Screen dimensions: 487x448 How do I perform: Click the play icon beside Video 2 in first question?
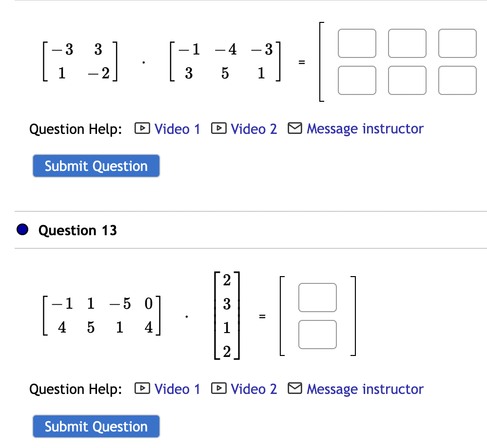[218, 129]
